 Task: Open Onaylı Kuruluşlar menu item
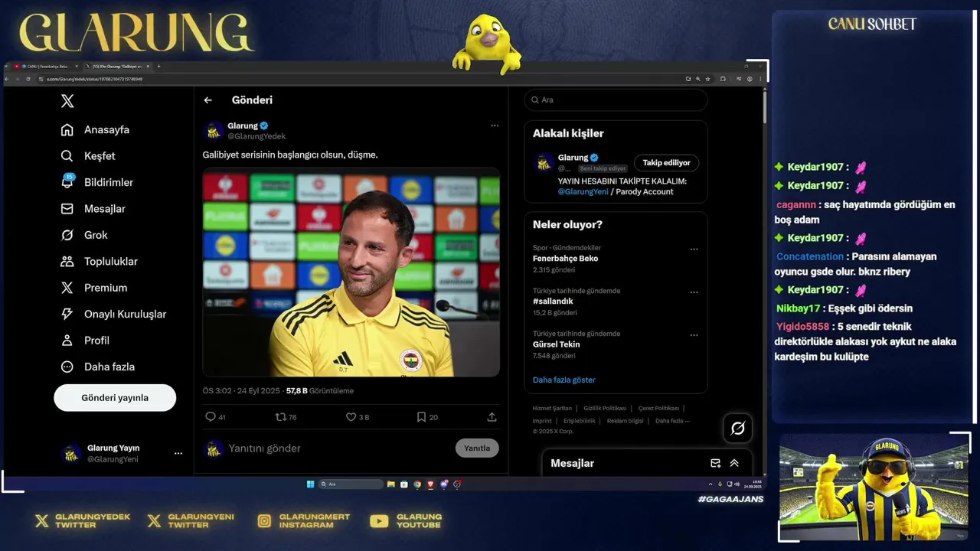[x=114, y=315]
